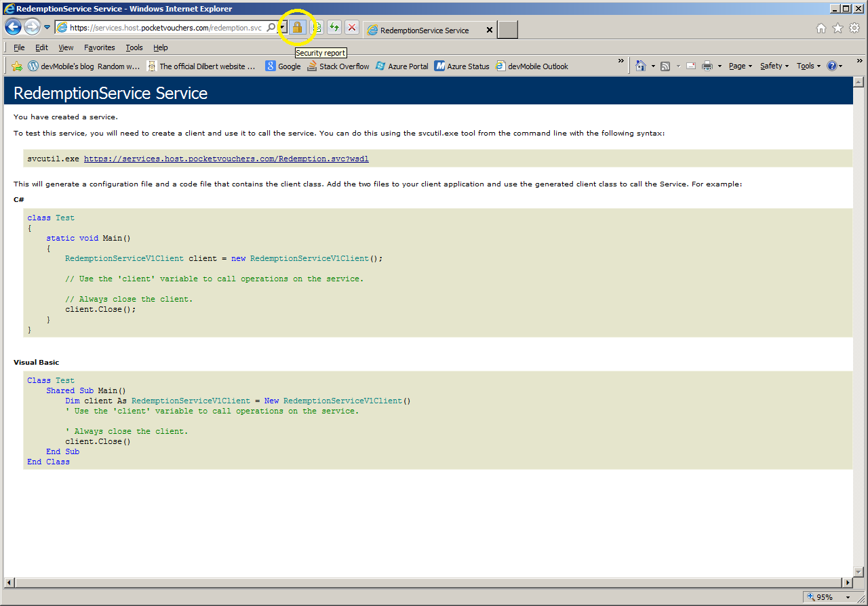Click the horizontal scrollbar right arrow
The height and width of the screenshot is (606, 868).
[847, 583]
